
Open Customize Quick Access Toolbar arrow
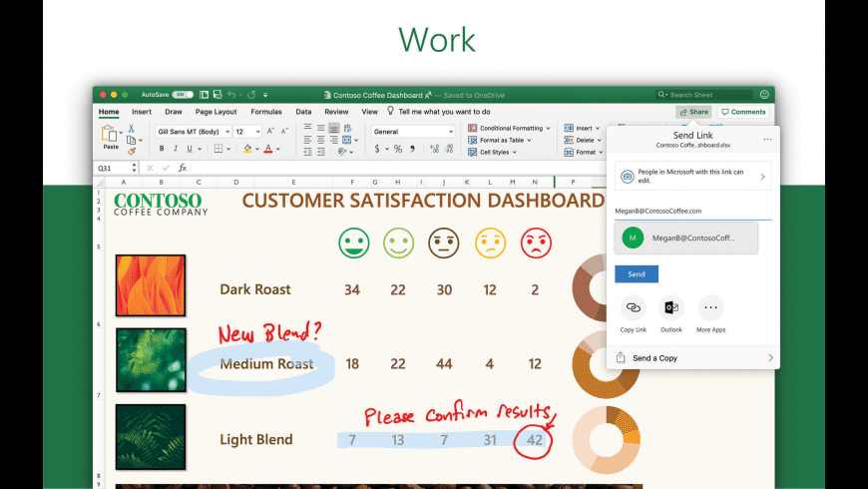click(x=265, y=95)
